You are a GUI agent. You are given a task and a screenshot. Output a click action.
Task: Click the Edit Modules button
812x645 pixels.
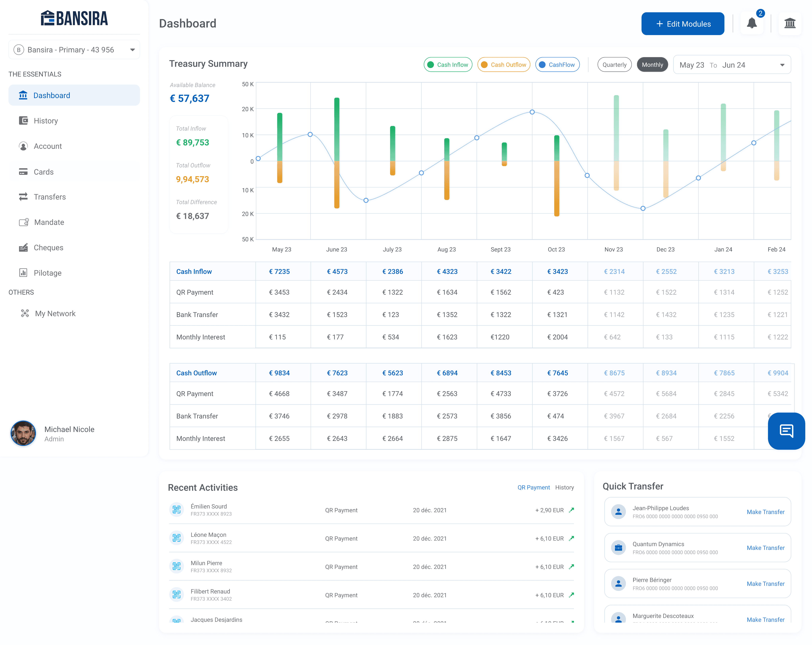pos(682,23)
